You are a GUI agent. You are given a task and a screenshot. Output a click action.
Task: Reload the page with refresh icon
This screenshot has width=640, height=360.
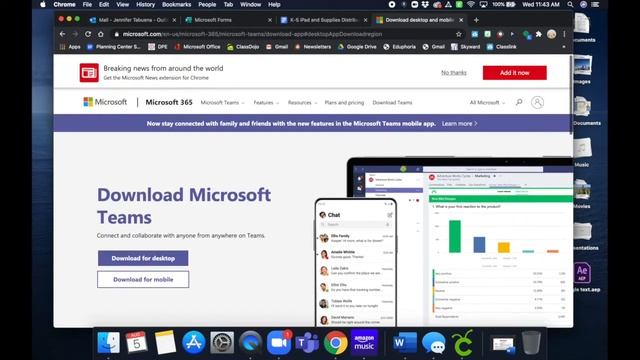[88, 34]
